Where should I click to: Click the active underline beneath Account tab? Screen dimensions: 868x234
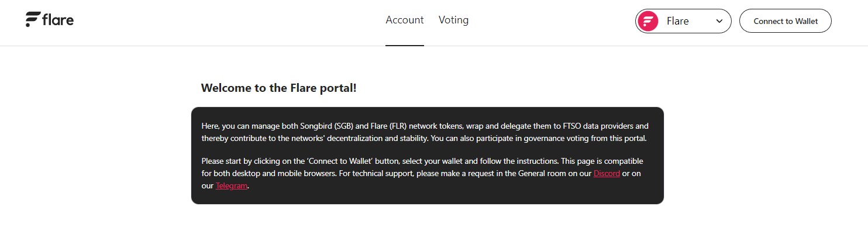pos(404,45)
